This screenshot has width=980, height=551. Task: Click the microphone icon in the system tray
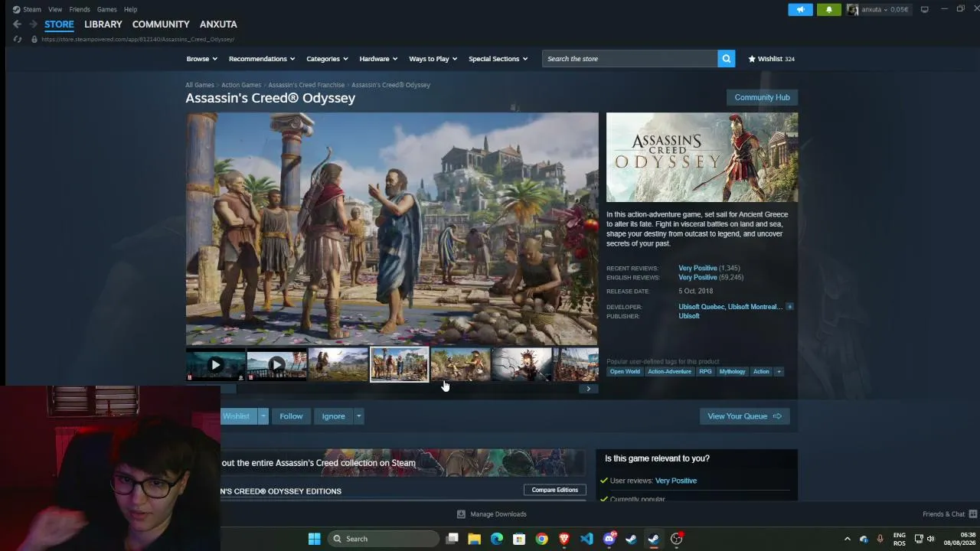[x=880, y=539]
